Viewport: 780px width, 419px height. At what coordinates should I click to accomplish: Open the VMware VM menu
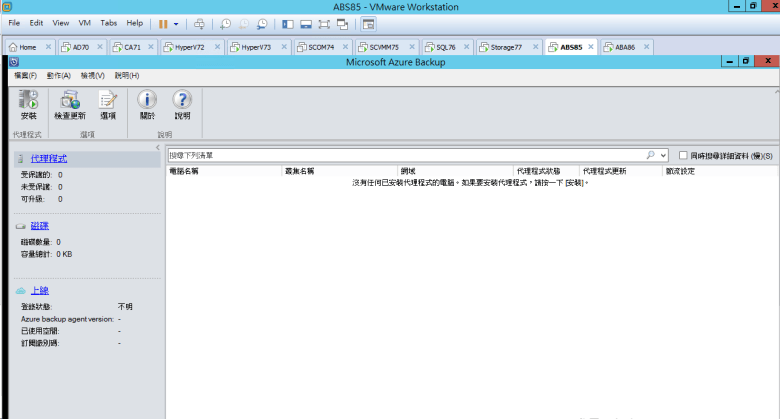[83, 22]
